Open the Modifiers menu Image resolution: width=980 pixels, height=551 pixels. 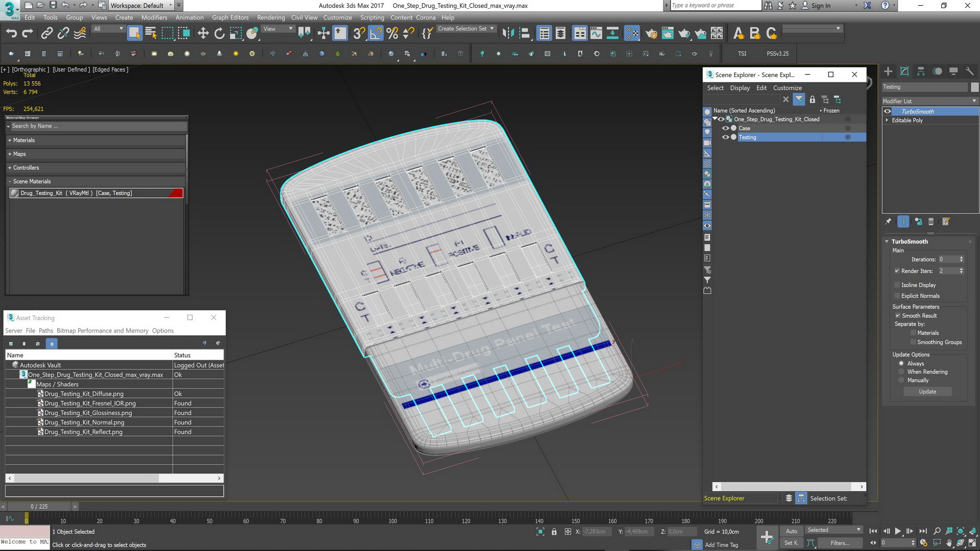(154, 17)
